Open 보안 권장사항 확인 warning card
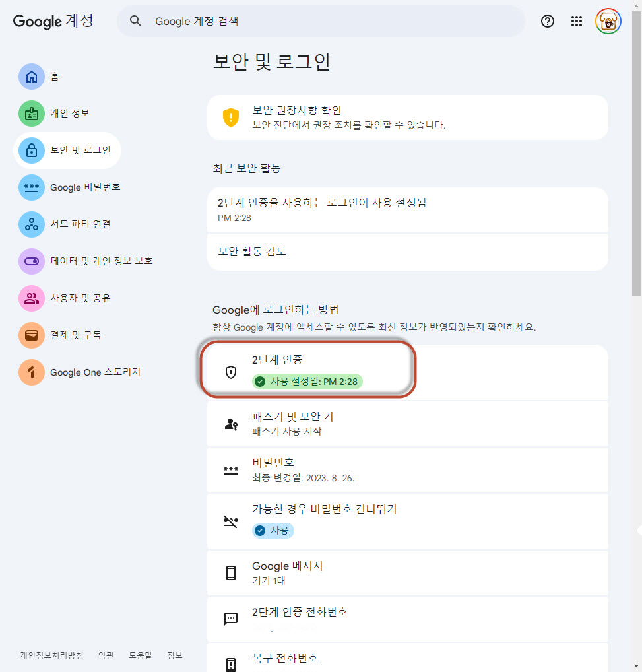This screenshot has height=672, width=642. tap(406, 118)
